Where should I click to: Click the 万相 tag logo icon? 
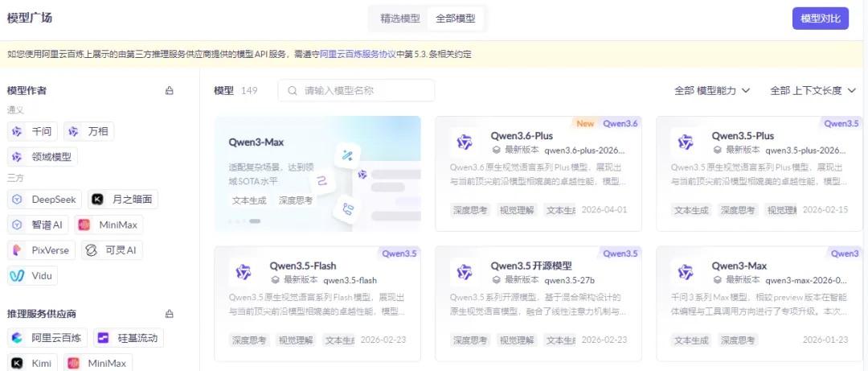[74, 131]
